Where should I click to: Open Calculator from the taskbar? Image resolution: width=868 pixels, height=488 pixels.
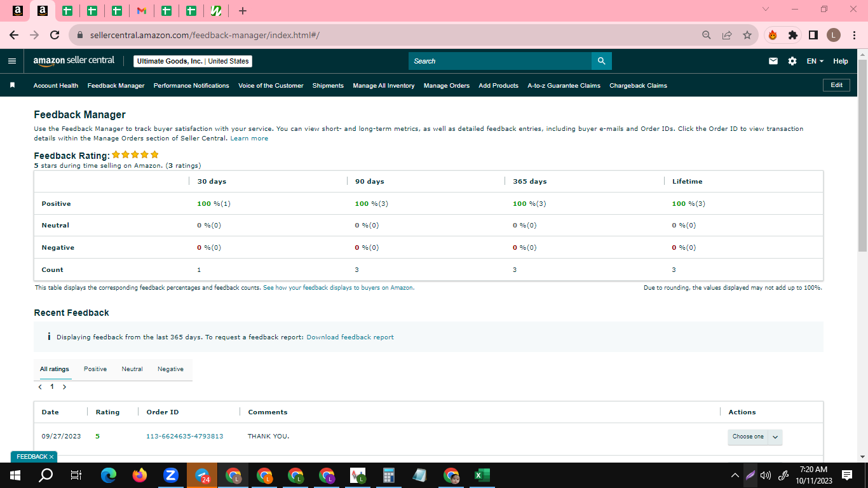(x=389, y=475)
